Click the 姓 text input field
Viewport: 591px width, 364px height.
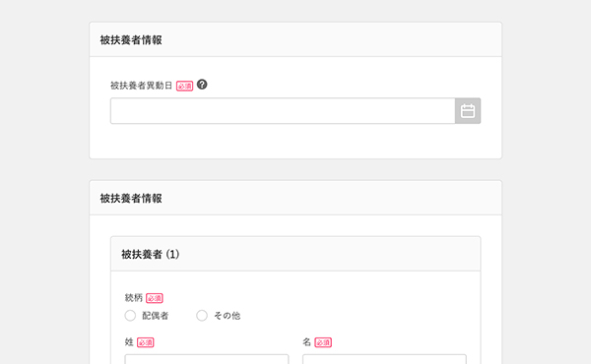pos(207,359)
